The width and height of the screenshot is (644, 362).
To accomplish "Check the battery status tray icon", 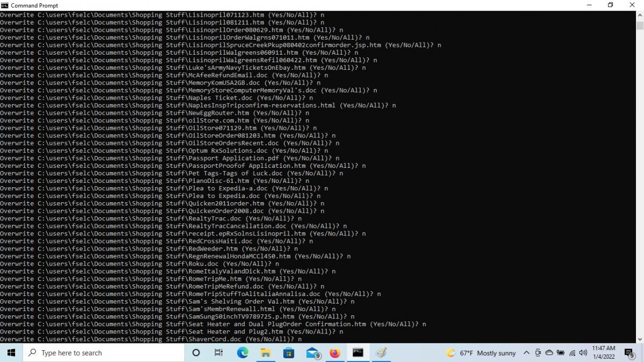I will click(560, 353).
